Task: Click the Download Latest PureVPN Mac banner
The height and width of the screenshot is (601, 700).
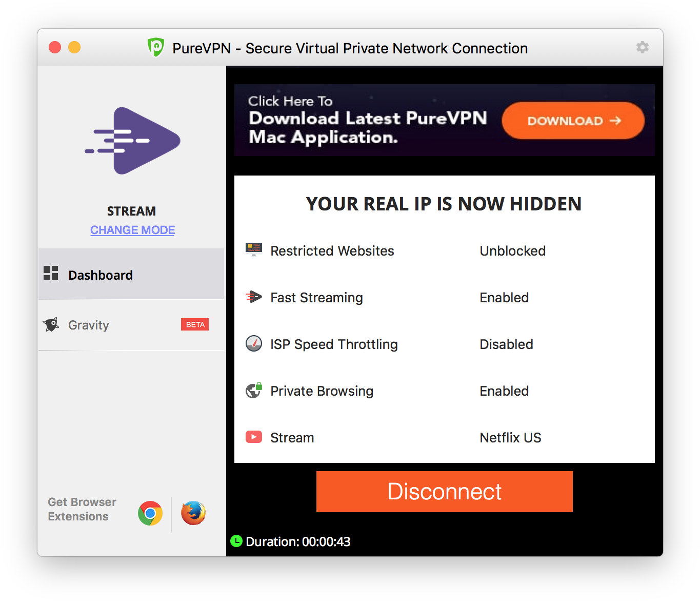Action: click(445, 120)
